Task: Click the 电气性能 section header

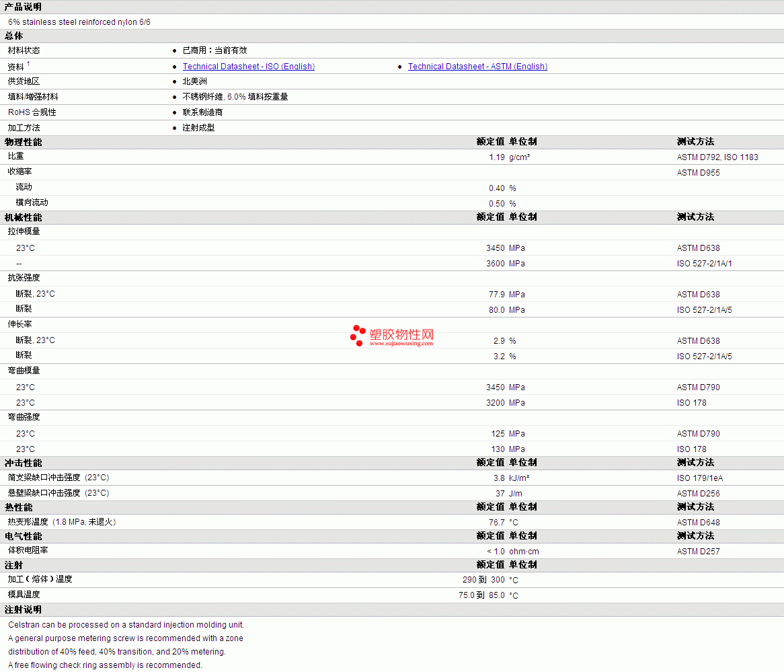Action: point(23,536)
